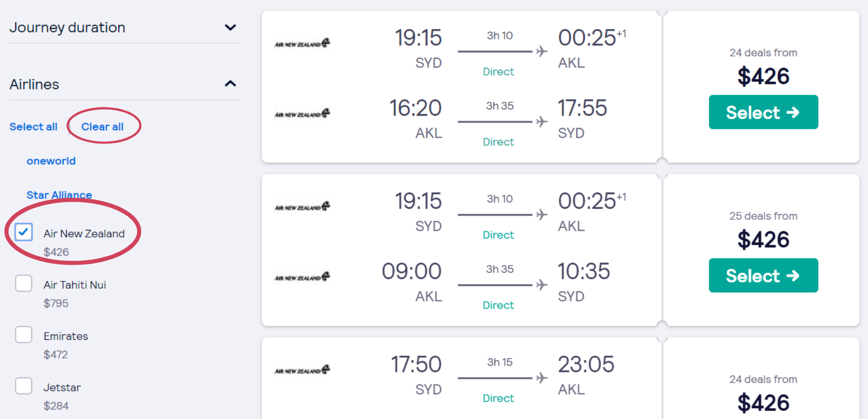Open the 09:00 AKL return flight card

(x=462, y=250)
